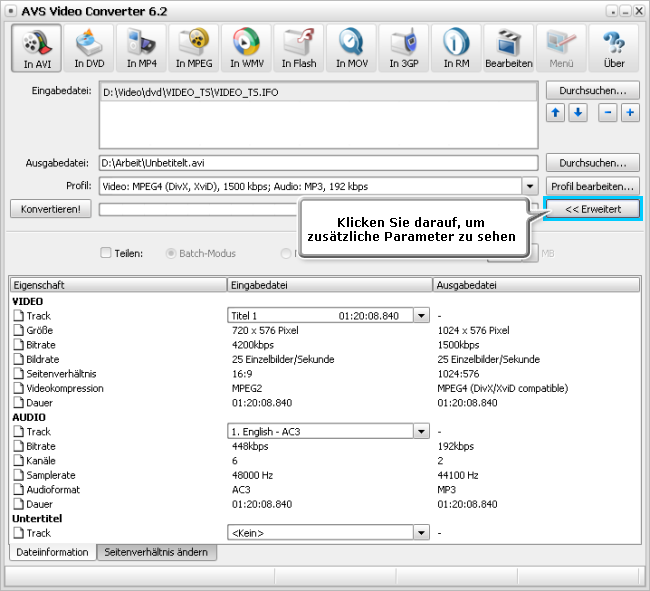Click the MPEG4 (DivX/XviD compatible) value
650x591 pixels.
coord(502,388)
